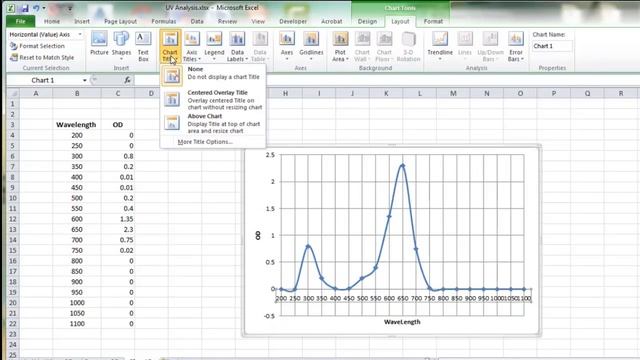Open the Shapes gallery
This screenshot has width=640, height=360.
pyautogui.click(x=121, y=46)
